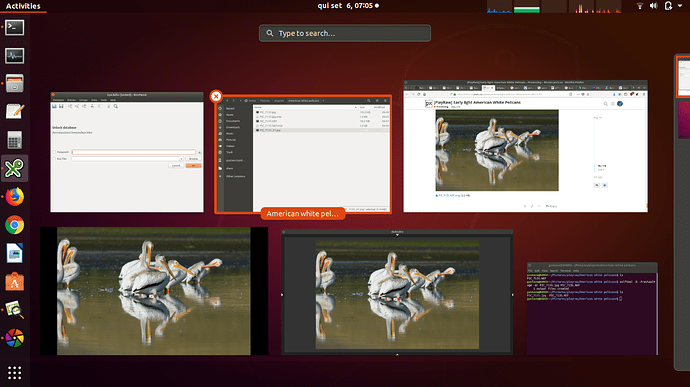Click the Activities button
Screen dimensions: 690x387
tap(23, 6)
